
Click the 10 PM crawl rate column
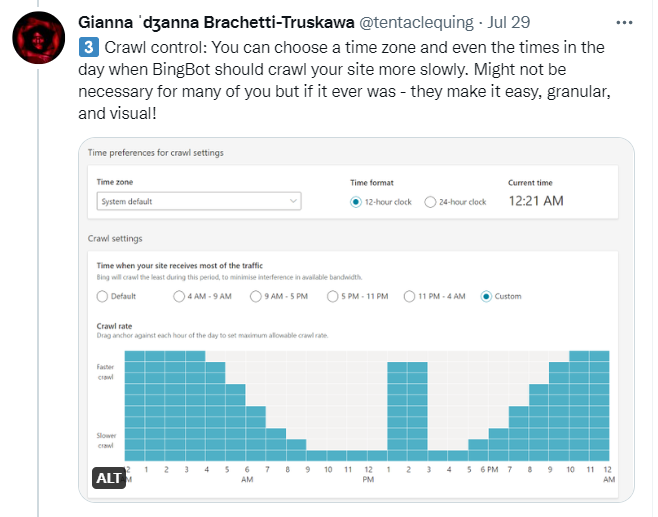coord(579,406)
